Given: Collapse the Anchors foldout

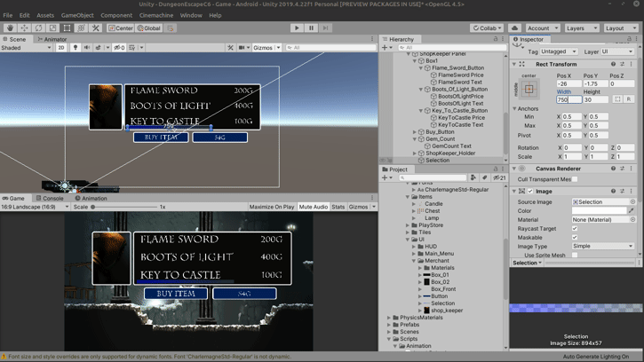Looking at the screenshot, I should coord(514,108).
